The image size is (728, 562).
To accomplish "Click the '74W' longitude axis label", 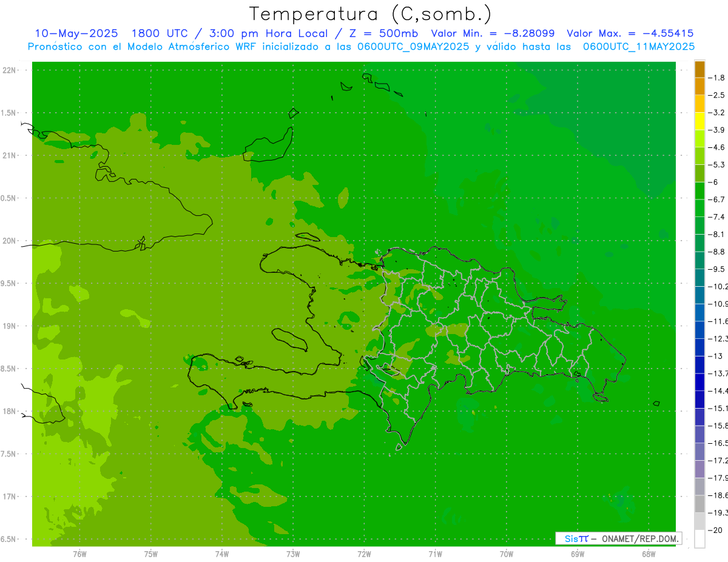I will pyautogui.click(x=222, y=554).
